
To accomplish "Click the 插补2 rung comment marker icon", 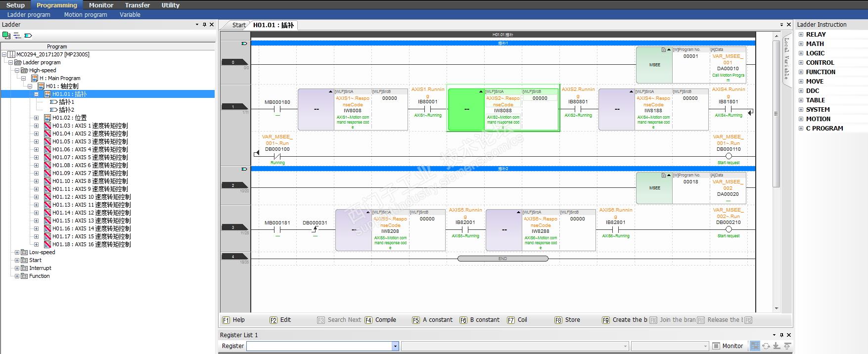I will pyautogui.click(x=244, y=169).
